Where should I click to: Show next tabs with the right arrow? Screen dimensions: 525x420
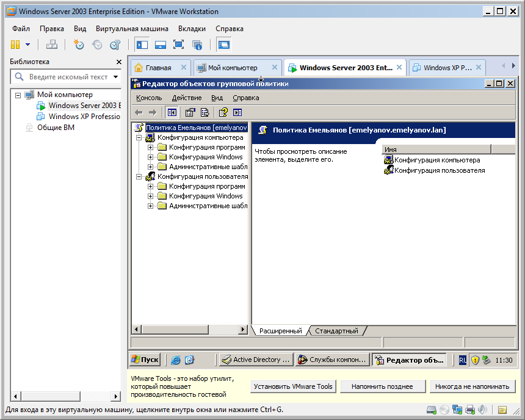(x=513, y=66)
